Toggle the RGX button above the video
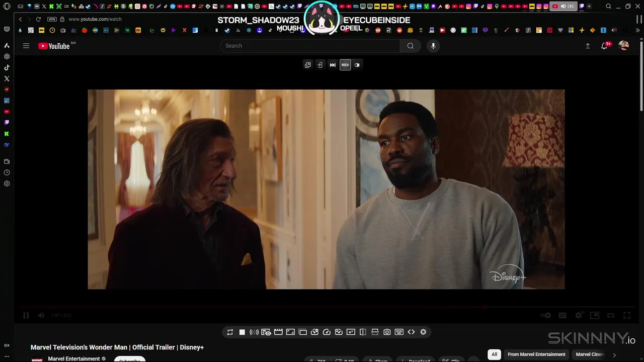This screenshot has width=644, height=362. pyautogui.click(x=345, y=65)
